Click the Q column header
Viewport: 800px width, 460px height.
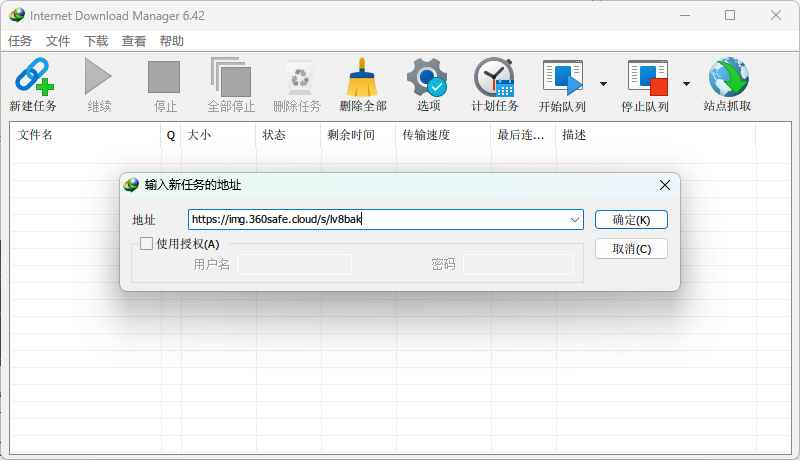(171, 135)
